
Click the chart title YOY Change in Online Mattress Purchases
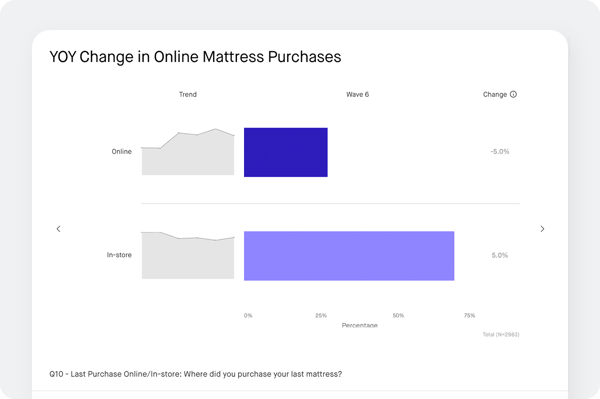coord(195,57)
